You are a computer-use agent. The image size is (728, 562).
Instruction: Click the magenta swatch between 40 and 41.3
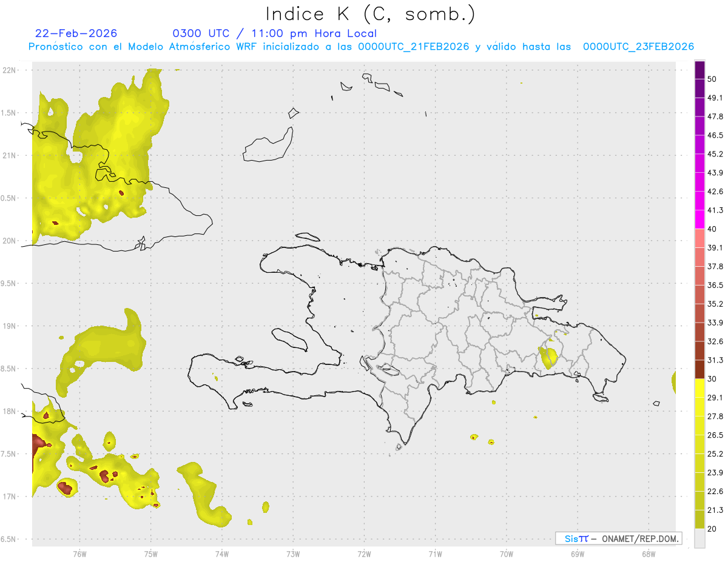pos(699,219)
